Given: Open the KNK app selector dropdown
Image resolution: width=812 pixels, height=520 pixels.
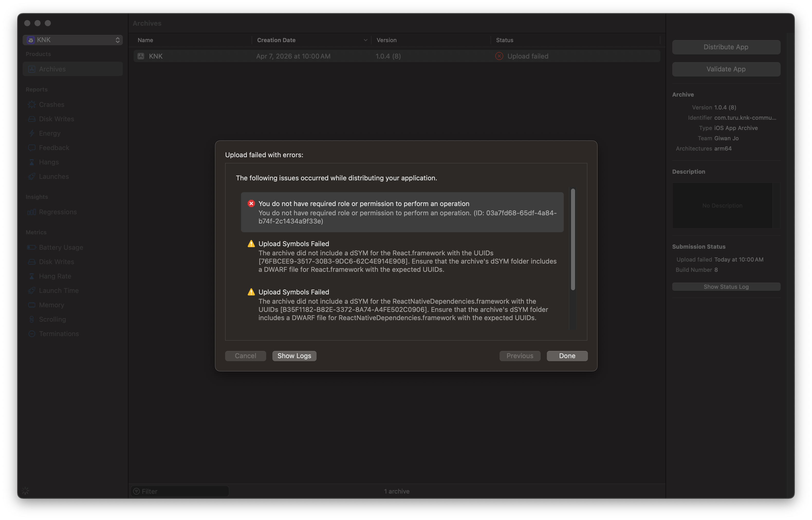Looking at the screenshot, I should [x=72, y=40].
